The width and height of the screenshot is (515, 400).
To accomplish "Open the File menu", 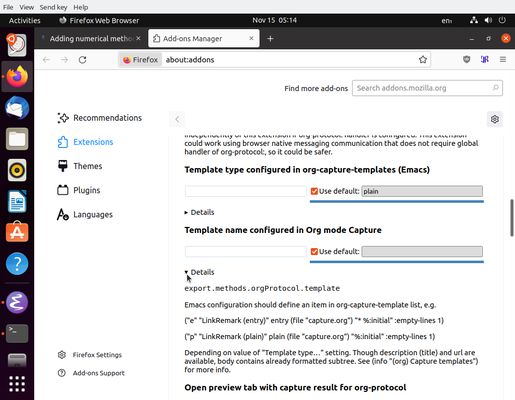I will coord(8,7).
